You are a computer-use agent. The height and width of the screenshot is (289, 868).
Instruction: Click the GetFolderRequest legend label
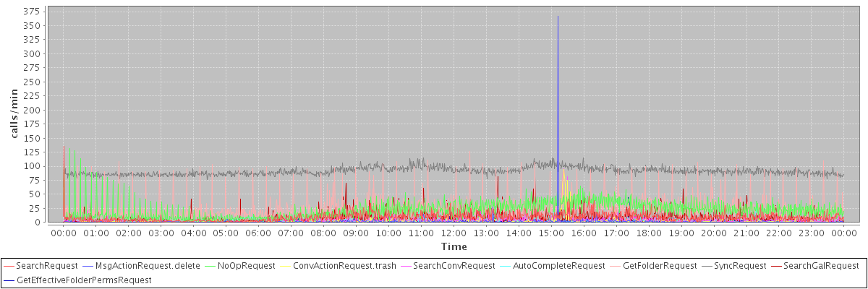(x=660, y=266)
